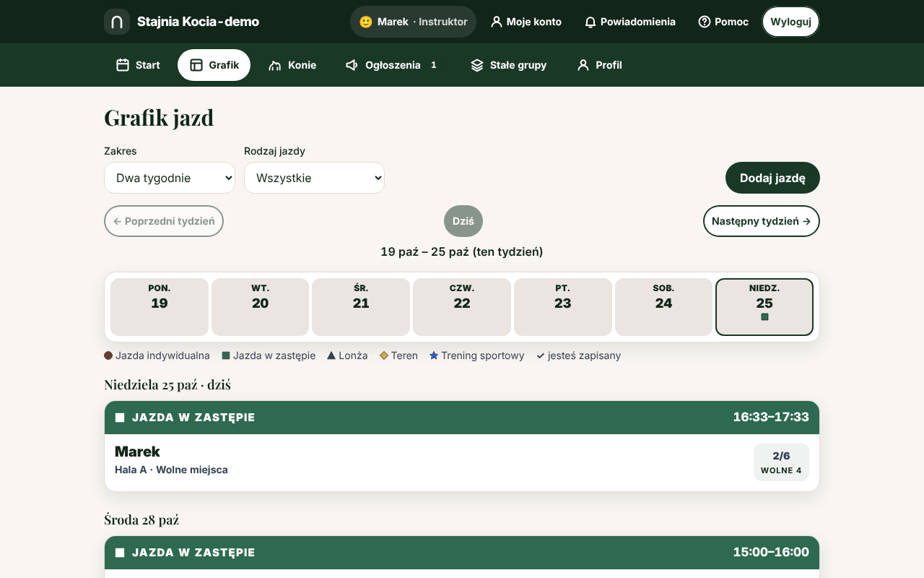This screenshot has width=924, height=578.
Task: Select Wednesday 21 in the week strip
Action: 361,307
